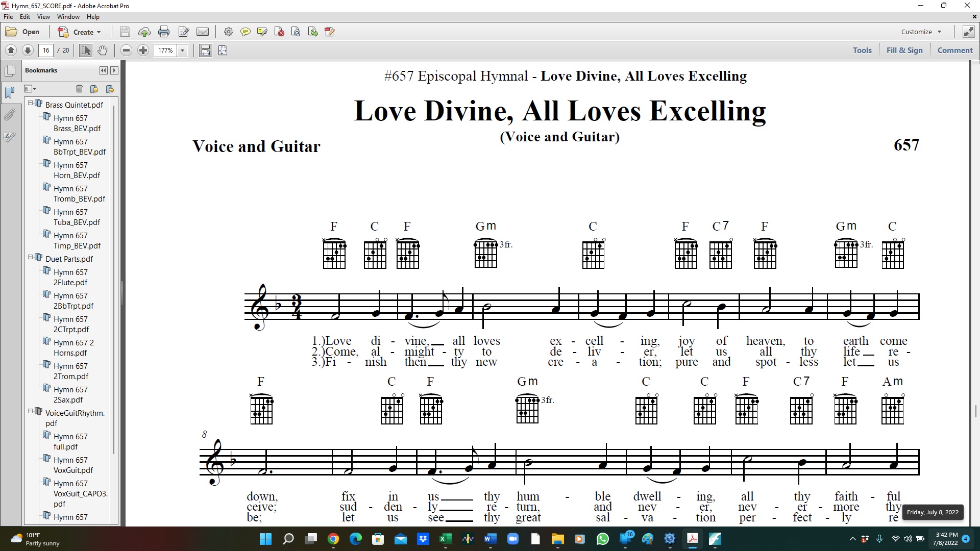Activate the Select tool for text
Screen dimensions: 980x551
(x=86, y=50)
